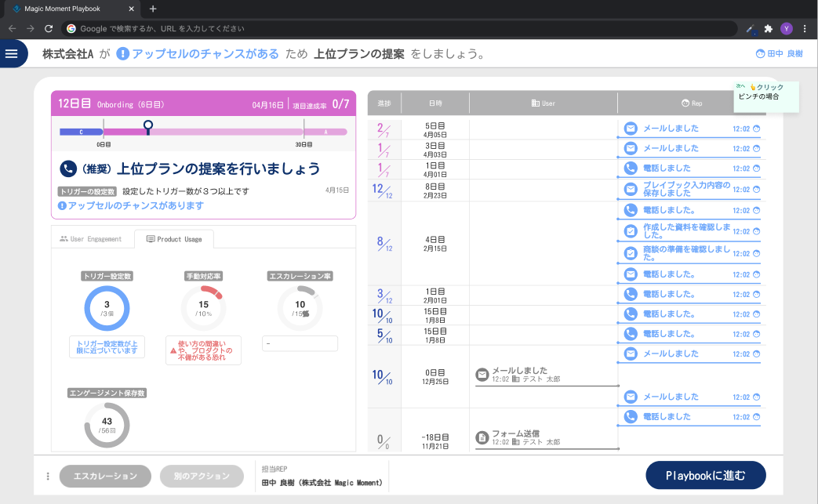Click the A segment of the progress bar
This screenshot has height=504, width=818.
tap(325, 132)
